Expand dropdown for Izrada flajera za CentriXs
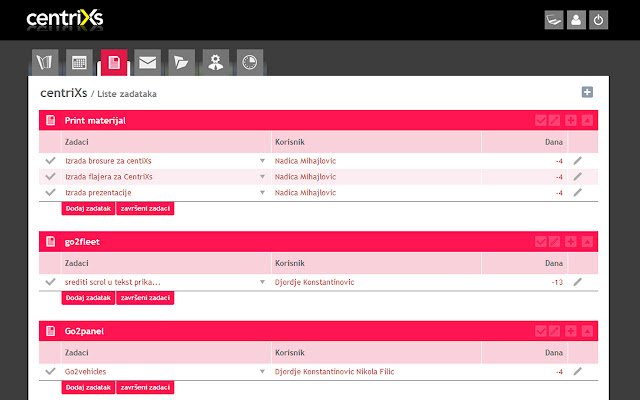640x400 pixels. (x=262, y=177)
